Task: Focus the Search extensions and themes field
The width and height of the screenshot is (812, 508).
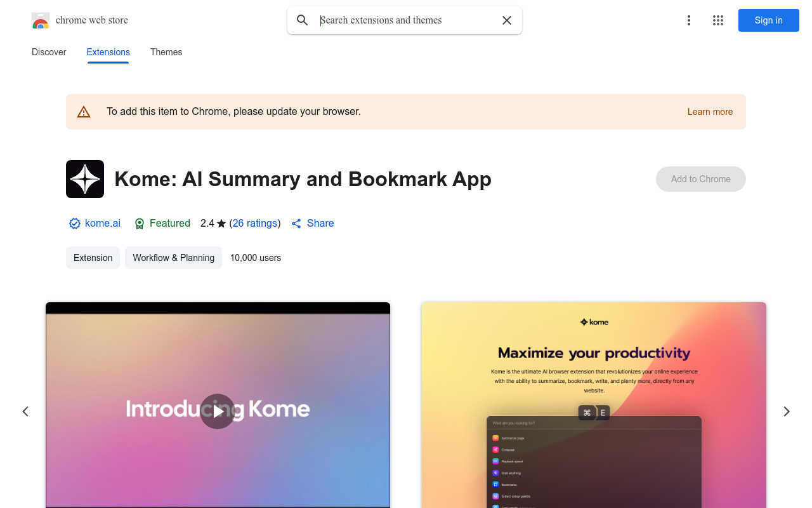Action: tap(405, 20)
